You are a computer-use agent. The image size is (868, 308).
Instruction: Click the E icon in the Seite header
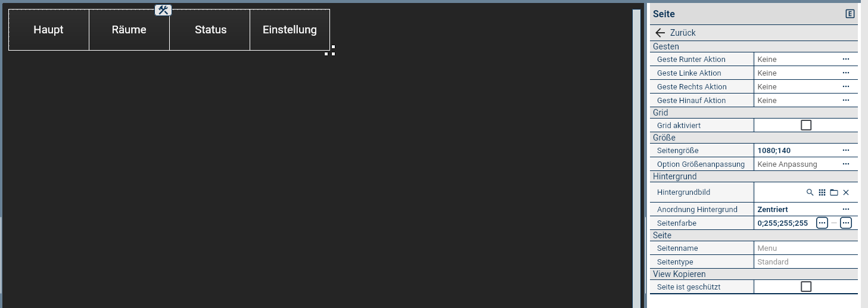[x=850, y=14]
